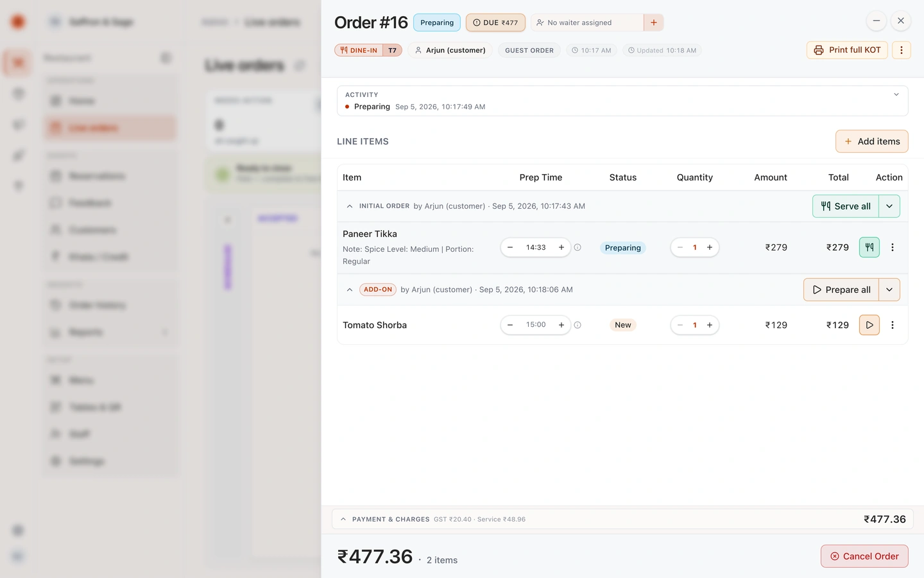Click the No waiter assigned field
The image size is (924, 578).
click(x=587, y=22)
